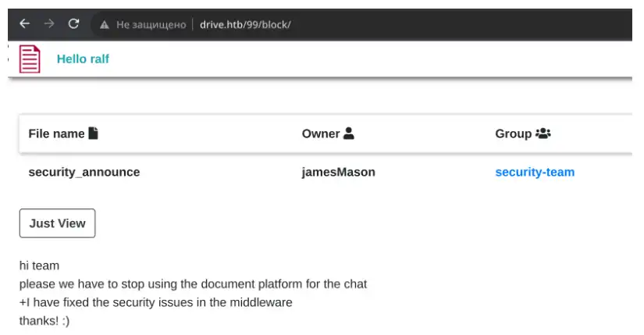Click the group icon beside Group header
The image size is (644, 335).
(543, 134)
